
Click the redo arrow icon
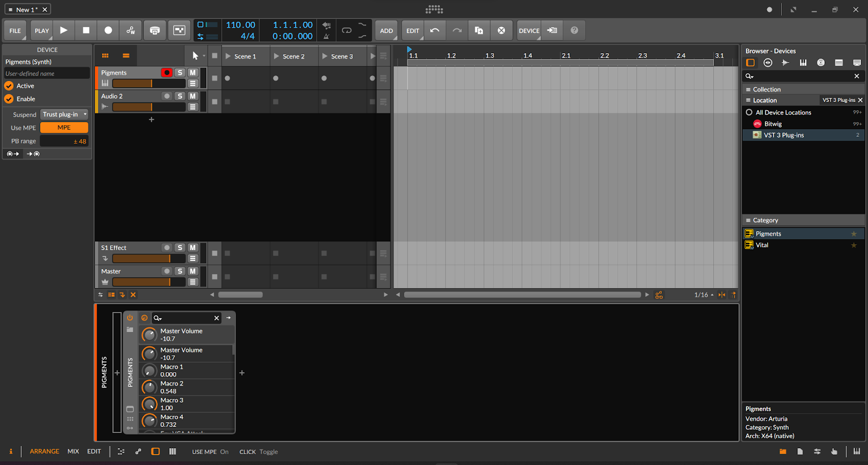(x=457, y=30)
